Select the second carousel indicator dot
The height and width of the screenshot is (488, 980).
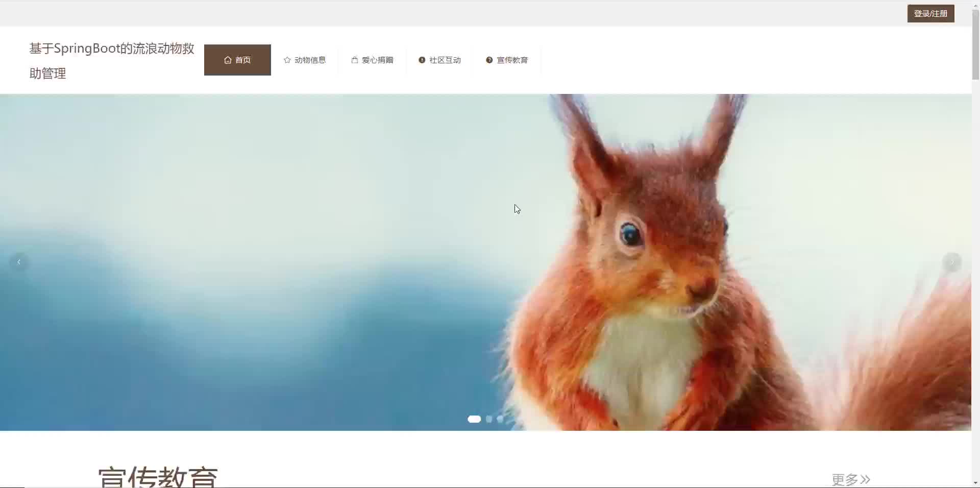click(x=489, y=419)
